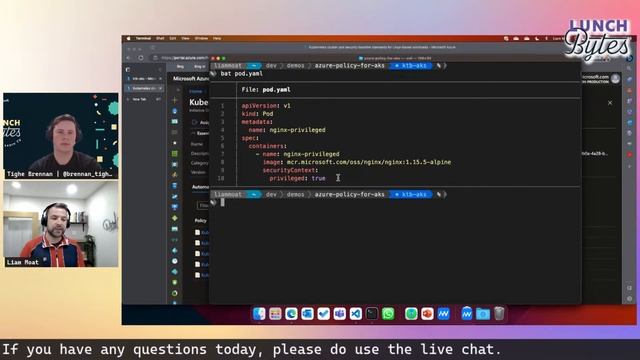Open the View menu

tap(185, 38)
